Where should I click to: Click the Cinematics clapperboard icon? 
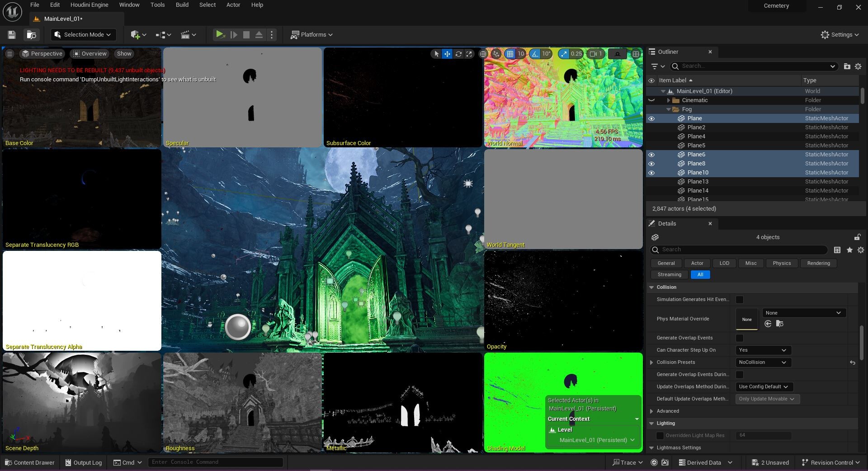click(186, 35)
